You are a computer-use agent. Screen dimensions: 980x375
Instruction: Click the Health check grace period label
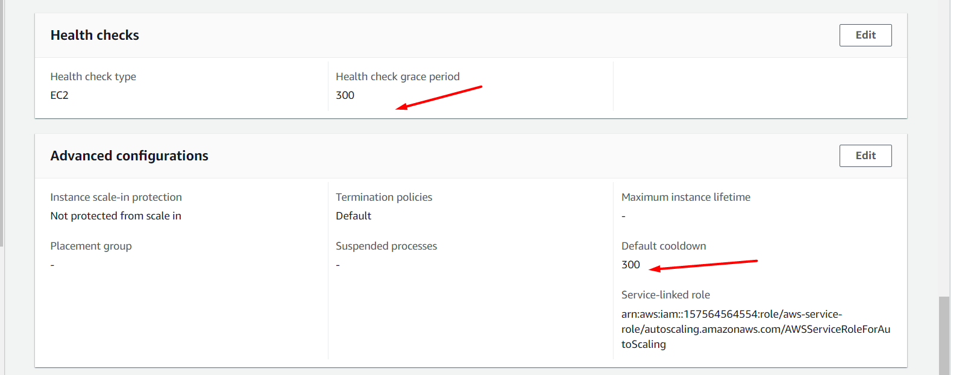[398, 76]
